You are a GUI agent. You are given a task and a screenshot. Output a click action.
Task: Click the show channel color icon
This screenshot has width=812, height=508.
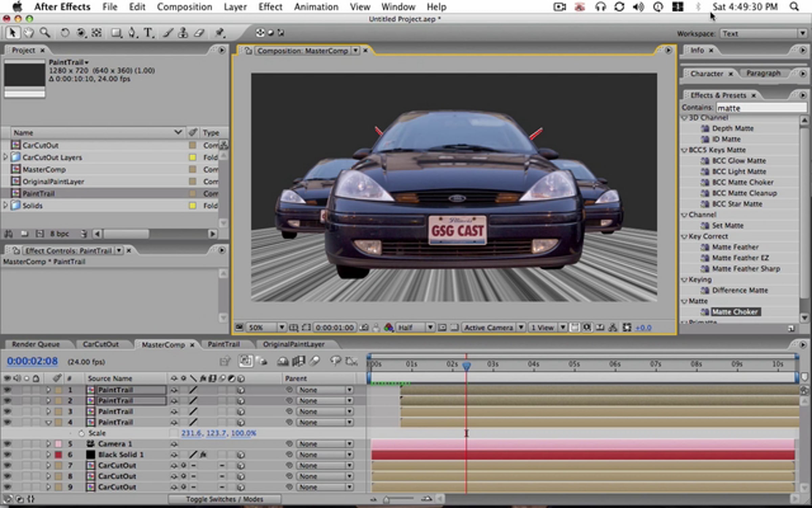point(389,327)
